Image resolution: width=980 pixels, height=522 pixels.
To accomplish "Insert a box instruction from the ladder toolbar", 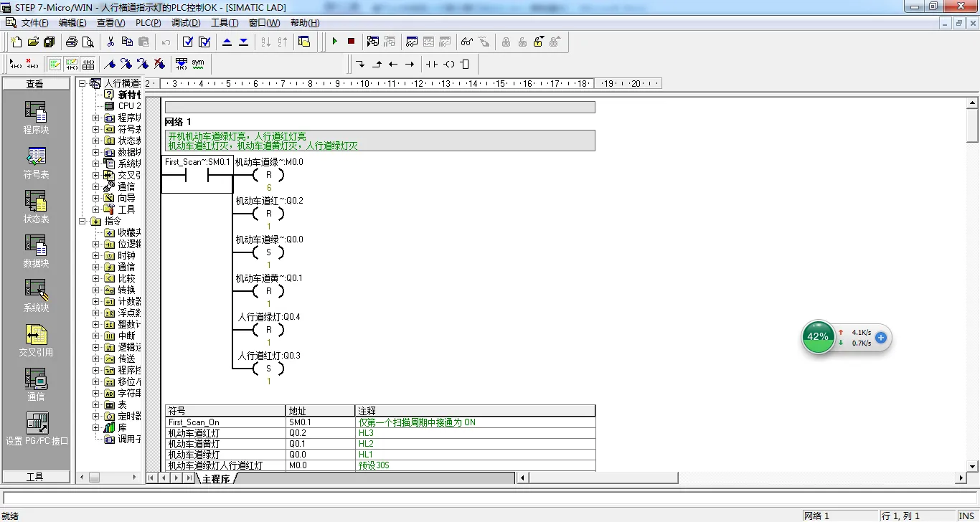I will pyautogui.click(x=465, y=64).
